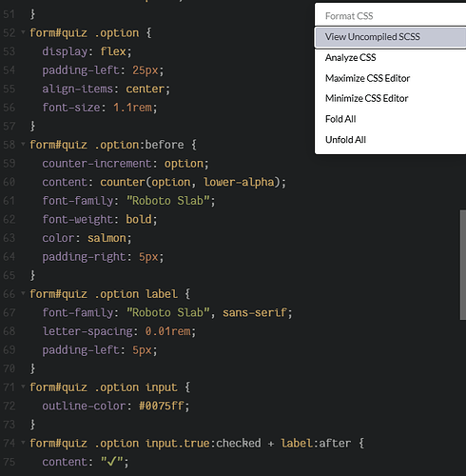Click 'lower-alpha' in the counter function
Image resolution: width=466 pixels, height=476 pixels.
click(239, 182)
